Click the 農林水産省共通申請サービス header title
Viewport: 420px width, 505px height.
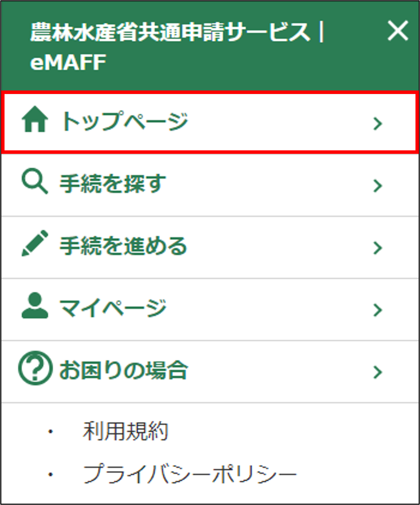click(x=170, y=33)
